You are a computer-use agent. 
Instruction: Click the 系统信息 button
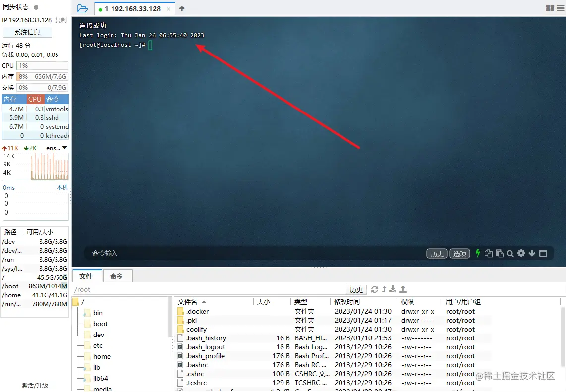(27, 32)
